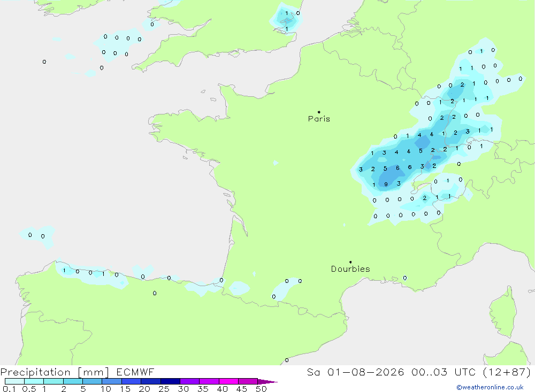Open the weatheronline.co.uk copyright link
The height and width of the screenshot is (392, 535).
[490, 387]
